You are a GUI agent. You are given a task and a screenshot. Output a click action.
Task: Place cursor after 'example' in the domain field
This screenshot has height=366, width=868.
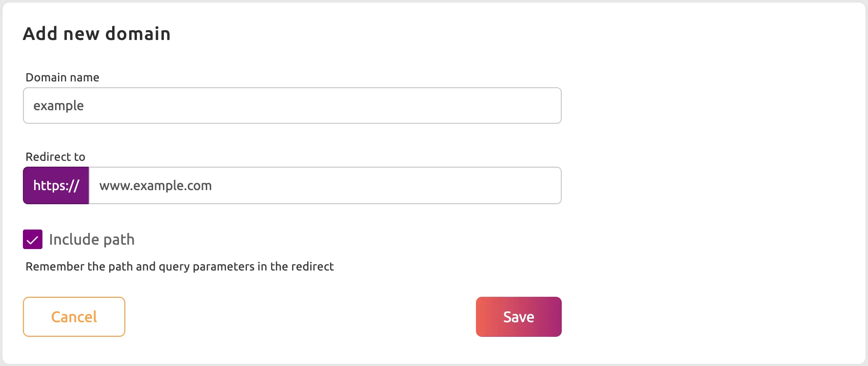click(85, 105)
